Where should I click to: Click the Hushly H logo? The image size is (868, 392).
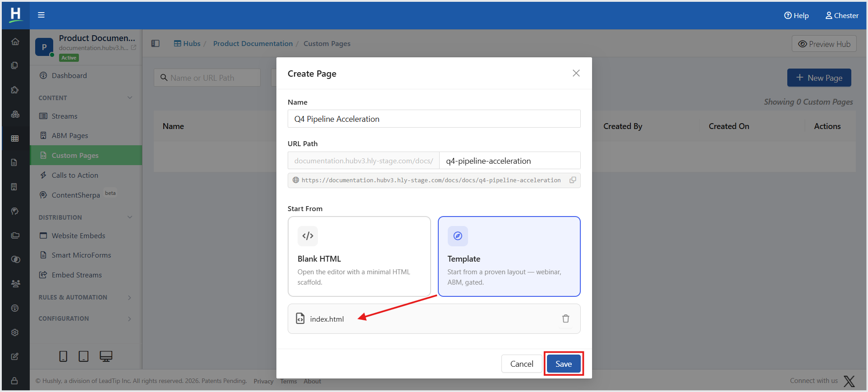pyautogui.click(x=16, y=15)
